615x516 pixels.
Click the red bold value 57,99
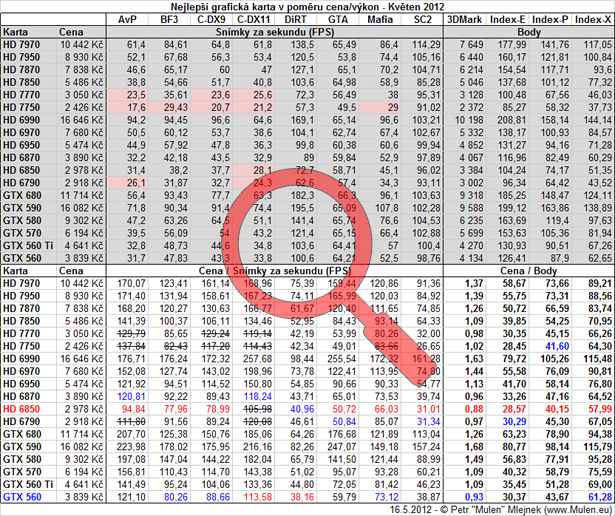click(599, 409)
